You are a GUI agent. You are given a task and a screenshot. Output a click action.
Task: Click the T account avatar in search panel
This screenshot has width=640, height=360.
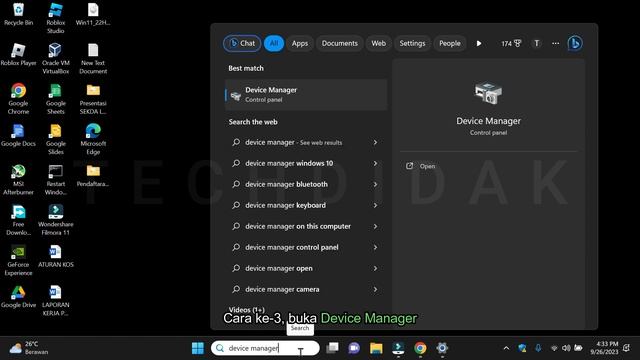pyautogui.click(x=536, y=43)
